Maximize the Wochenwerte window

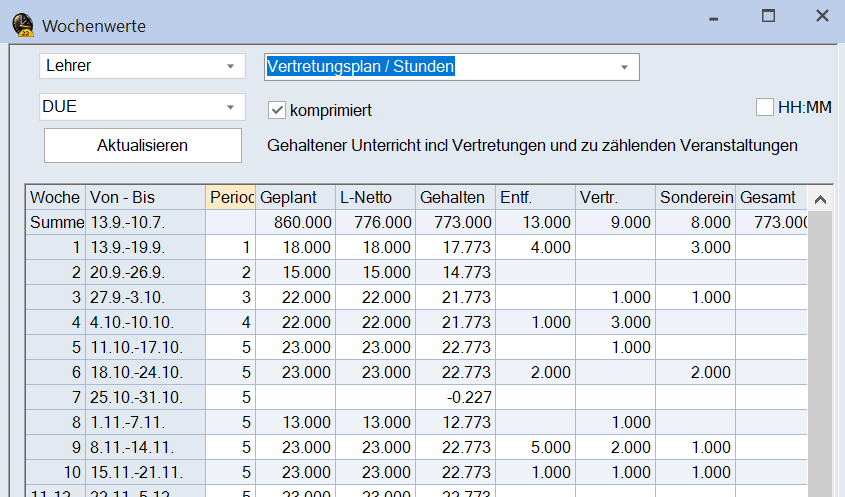click(x=768, y=17)
